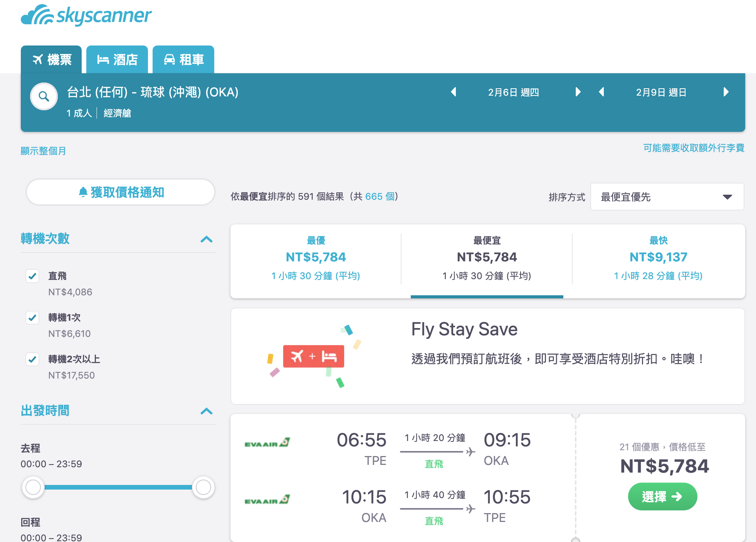Go to next return date after 2月9日
Screen dimensions: 756x542
point(726,92)
